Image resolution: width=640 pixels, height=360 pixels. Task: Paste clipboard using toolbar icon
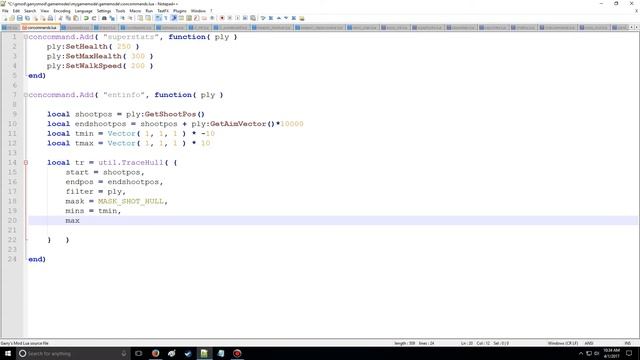[76, 18]
